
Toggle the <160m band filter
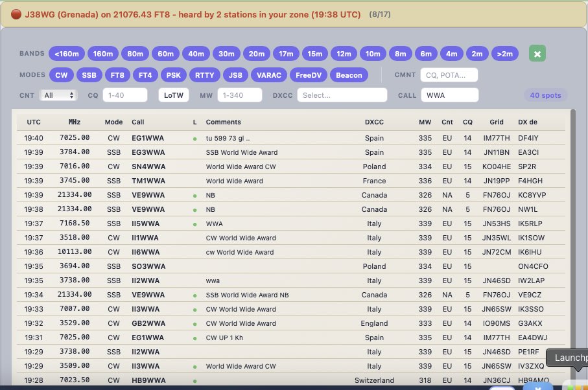67,54
